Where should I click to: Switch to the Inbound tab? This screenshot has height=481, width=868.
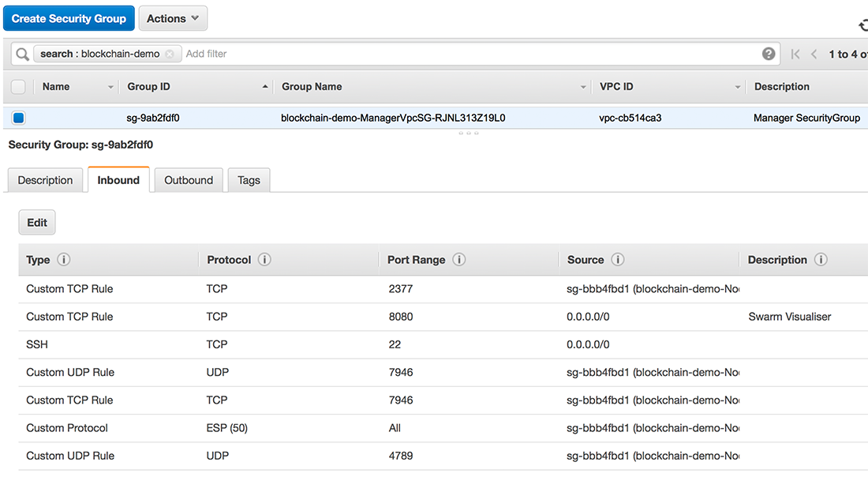118,180
